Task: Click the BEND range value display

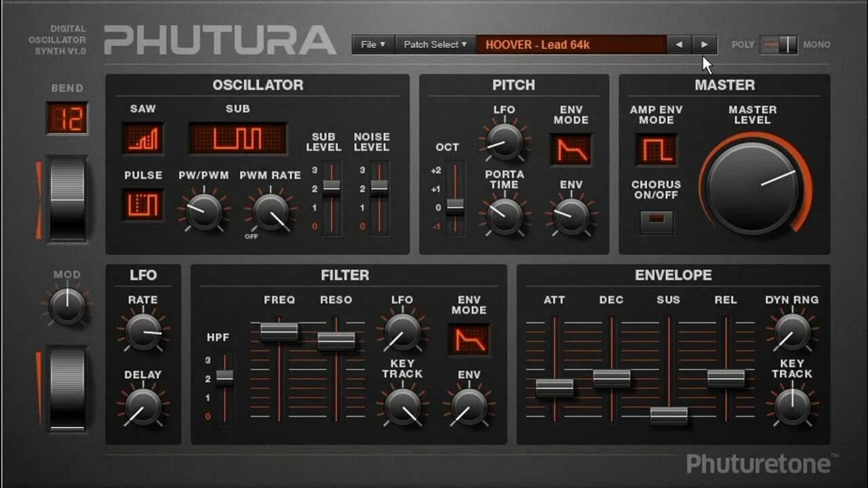Action: (x=67, y=119)
